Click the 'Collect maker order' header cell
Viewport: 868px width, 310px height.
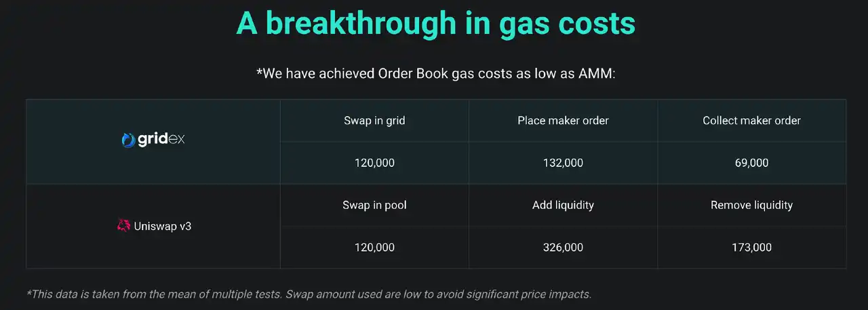[751, 121]
